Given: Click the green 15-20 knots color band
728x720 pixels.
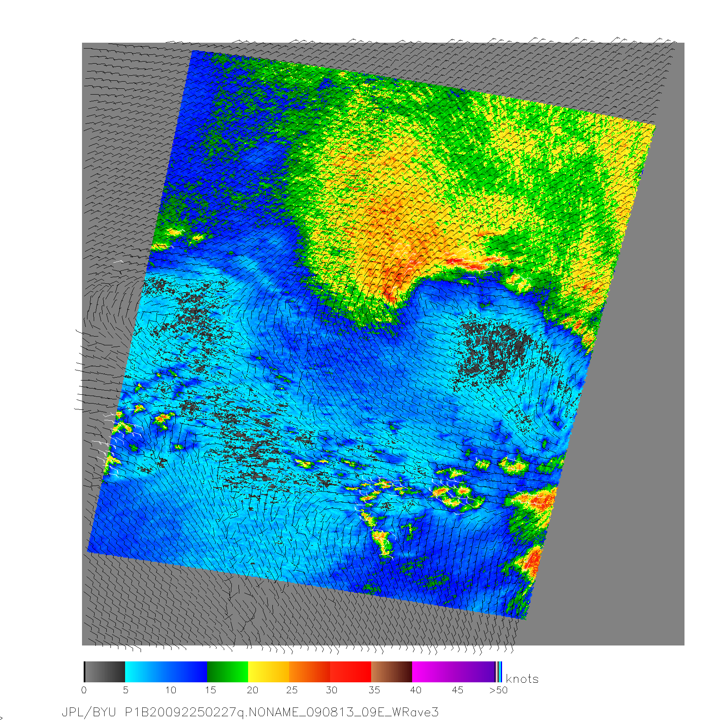Looking at the screenshot, I should coord(228,672).
